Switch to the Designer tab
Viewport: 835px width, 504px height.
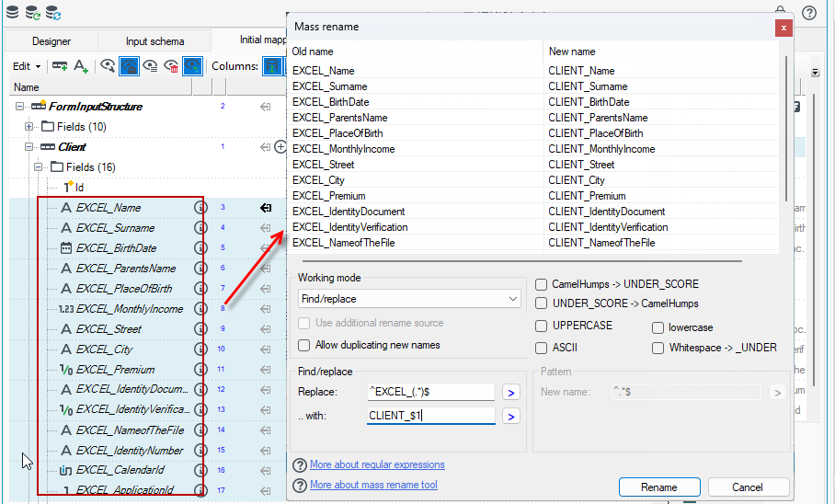(x=51, y=41)
